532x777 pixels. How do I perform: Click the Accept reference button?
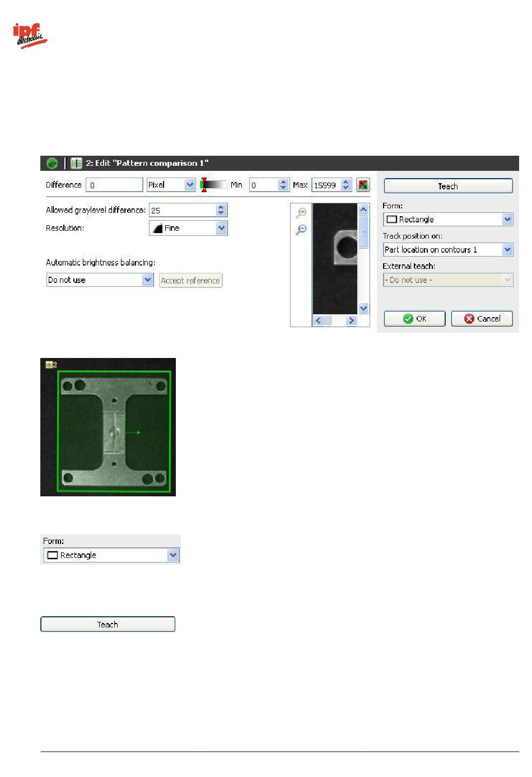pos(190,280)
